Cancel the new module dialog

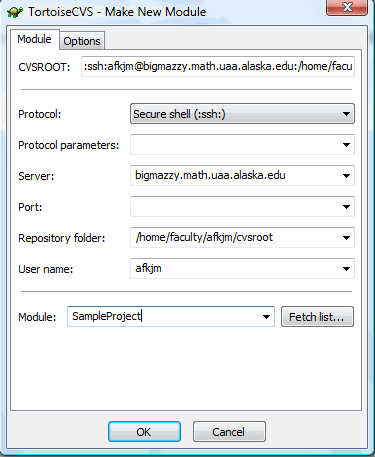(229, 432)
